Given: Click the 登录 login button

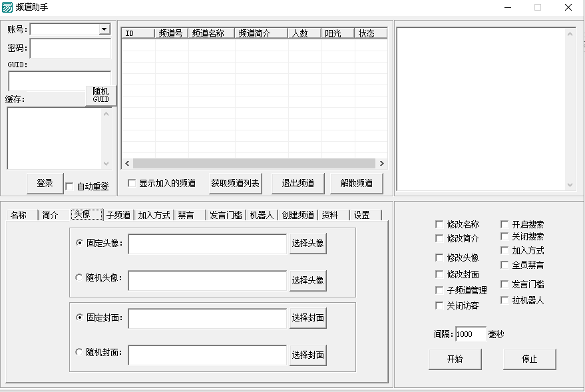Looking at the screenshot, I should coord(45,183).
